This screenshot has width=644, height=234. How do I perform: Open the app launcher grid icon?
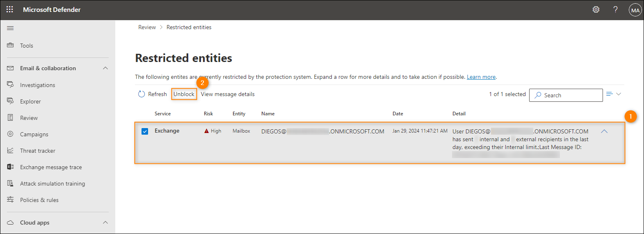[x=10, y=9]
